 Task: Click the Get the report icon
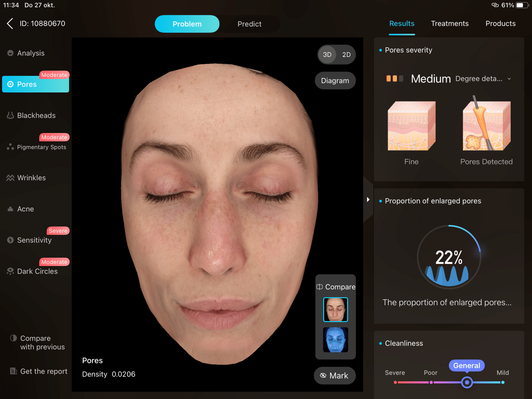13,371
